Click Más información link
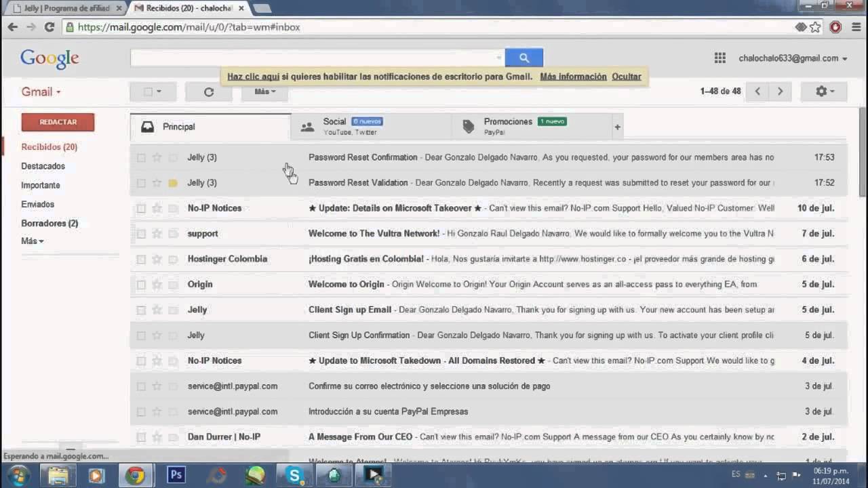The image size is (868, 488). tap(573, 77)
